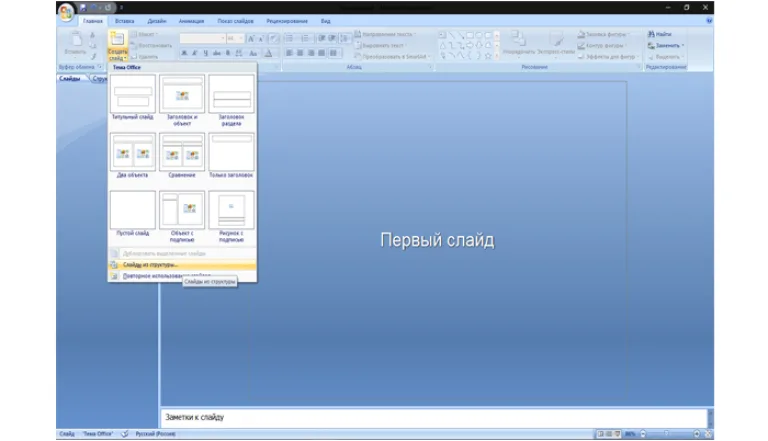Click the line spacing icon
Image resolution: width=768 pixels, height=441 pixels.
point(345,39)
